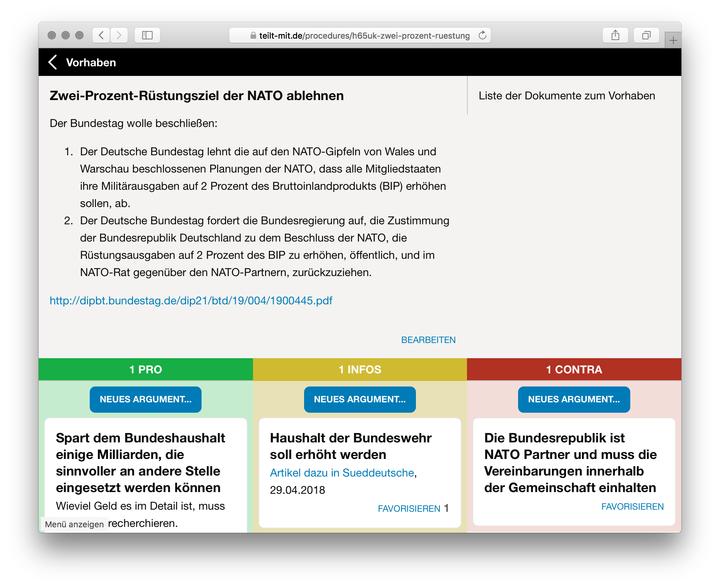720x588 pixels.
Task: Click the forward navigation arrow
Action: 119,35
